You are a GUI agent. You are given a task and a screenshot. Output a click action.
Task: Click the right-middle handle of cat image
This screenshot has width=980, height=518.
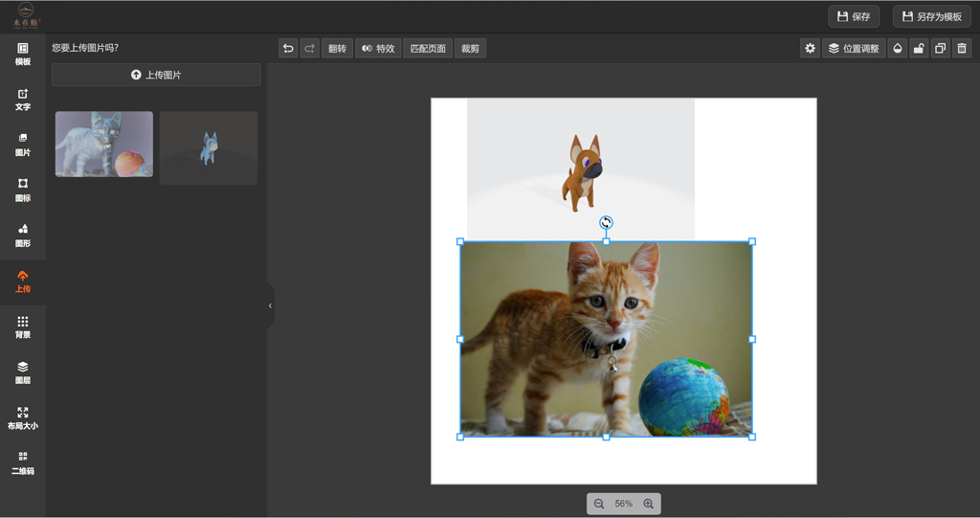point(752,339)
